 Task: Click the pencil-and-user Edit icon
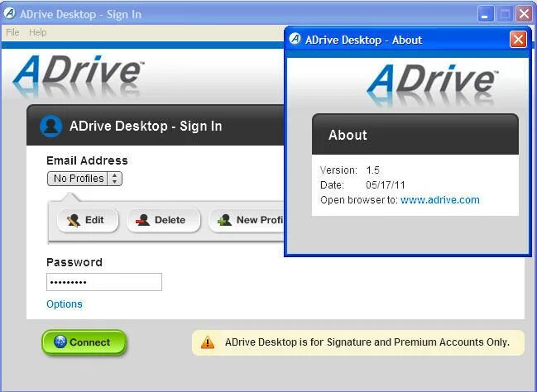pyautogui.click(x=74, y=220)
